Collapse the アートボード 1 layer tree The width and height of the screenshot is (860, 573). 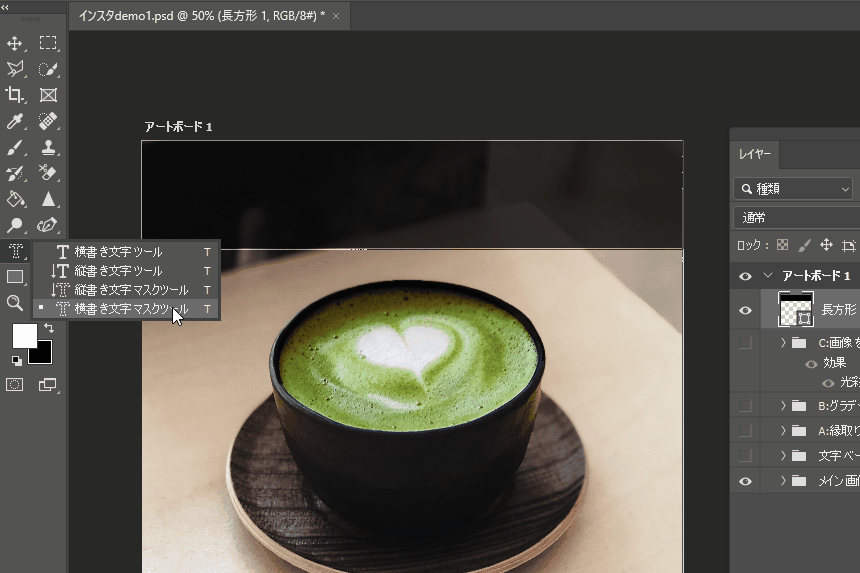click(x=768, y=276)
